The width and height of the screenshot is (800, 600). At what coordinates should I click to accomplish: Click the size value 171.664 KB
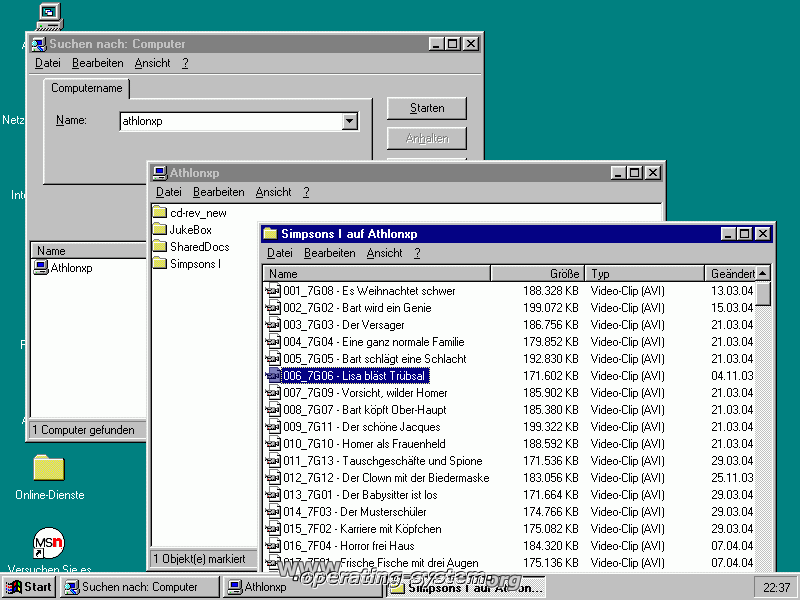pos(551,495)
